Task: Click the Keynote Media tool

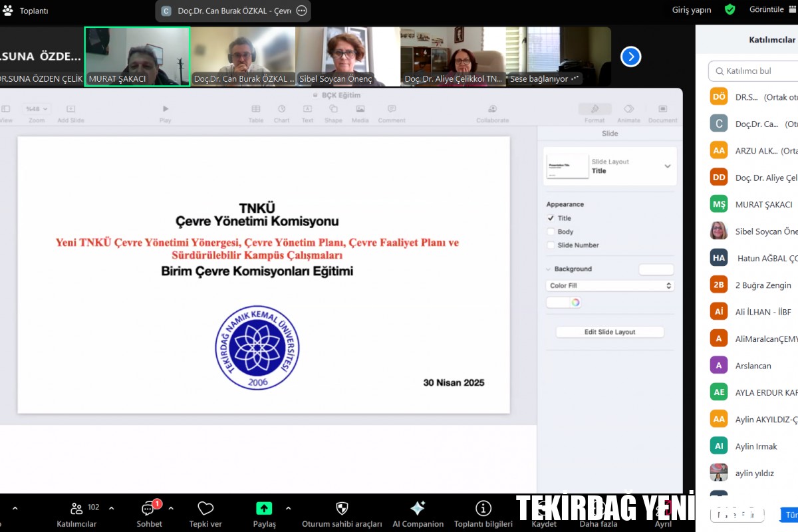Action: tap(360, 113)
